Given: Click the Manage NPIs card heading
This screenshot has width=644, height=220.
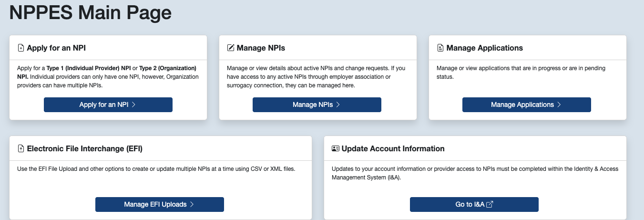Looking at the screenshot, I should (261, 48).
